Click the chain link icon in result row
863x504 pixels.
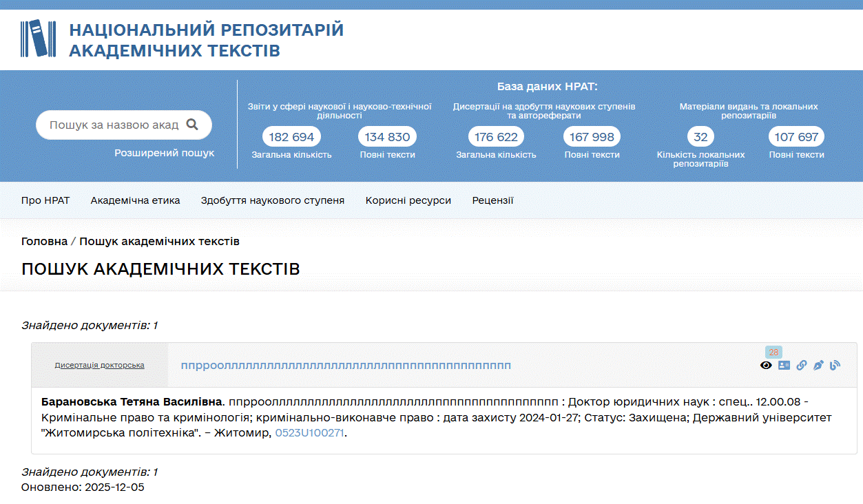(x=801, y=366)
